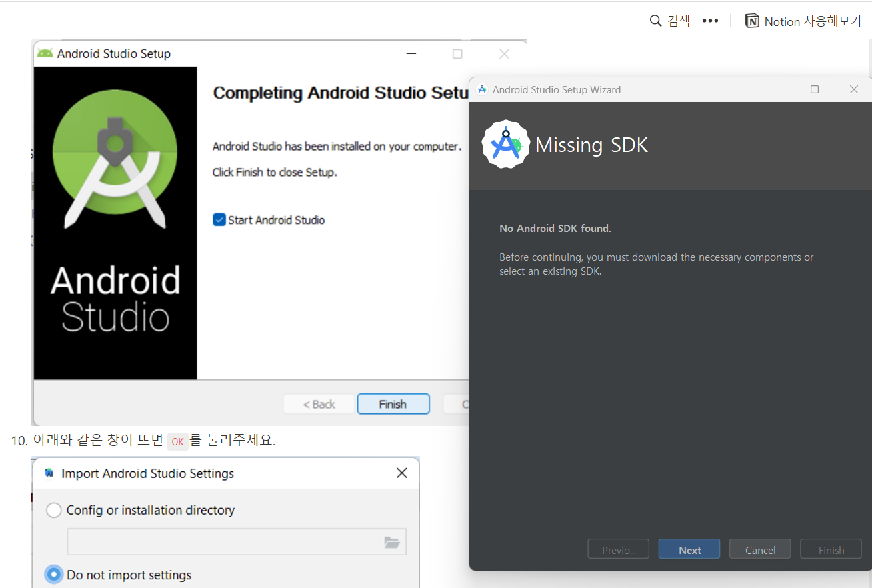Click the 'Import Android Studio Settings' title text
Image resolution: width=872 pixels, height=588 pixels.
147,473
